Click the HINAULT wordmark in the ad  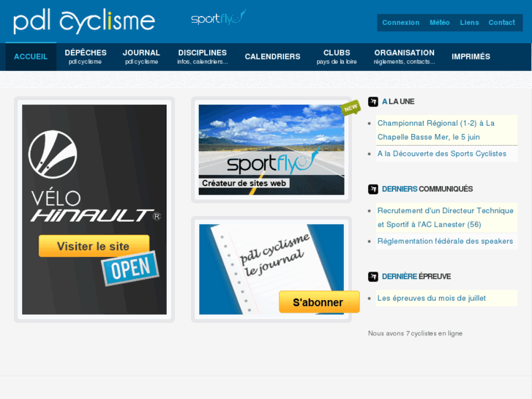(x=95, y=216)
